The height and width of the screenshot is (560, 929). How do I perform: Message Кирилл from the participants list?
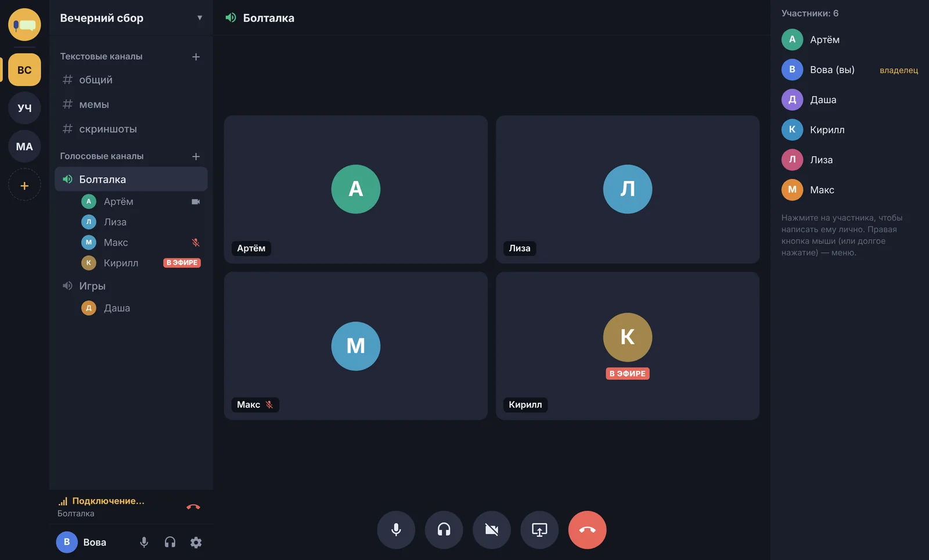click(x=850, y=130)
